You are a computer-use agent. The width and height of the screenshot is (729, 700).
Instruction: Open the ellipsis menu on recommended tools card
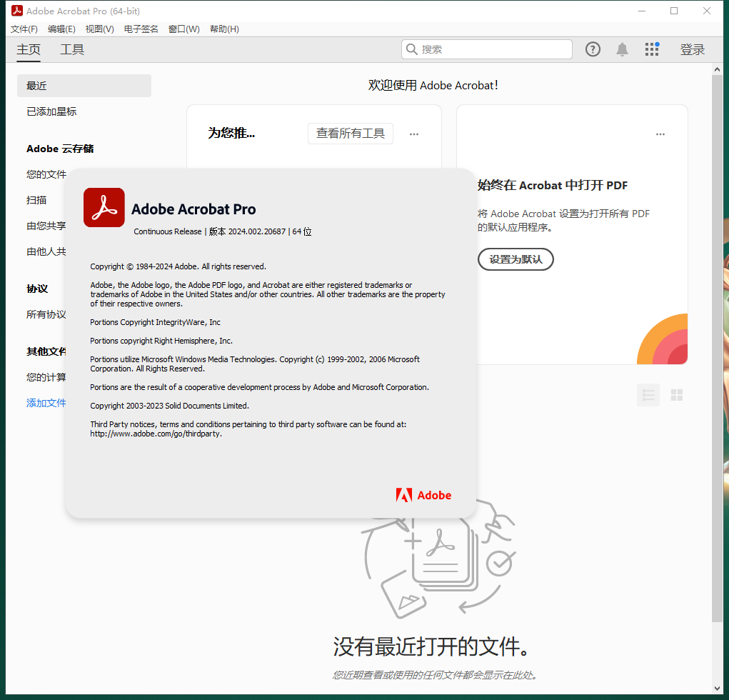pos(414,134)
